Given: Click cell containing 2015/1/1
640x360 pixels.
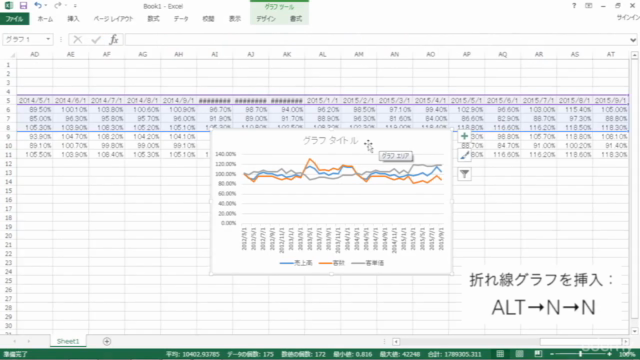Looking at the screenshot, I should coord(322,100).
